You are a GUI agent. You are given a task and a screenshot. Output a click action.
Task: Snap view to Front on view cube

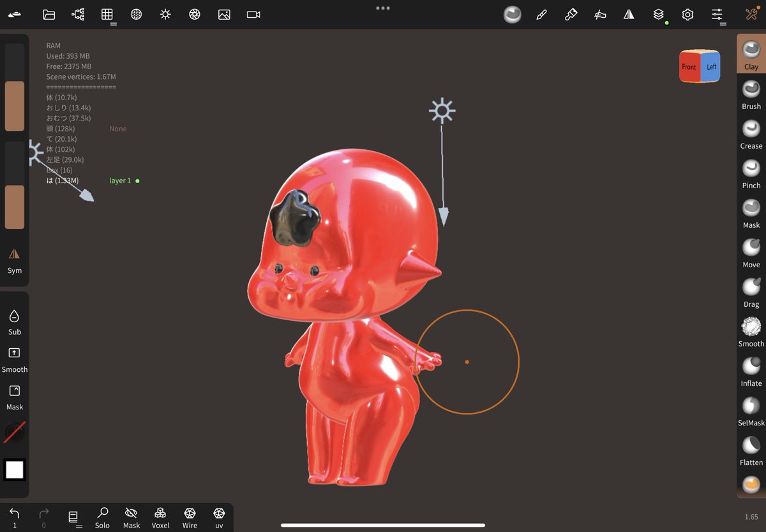[x=689, y=67]
